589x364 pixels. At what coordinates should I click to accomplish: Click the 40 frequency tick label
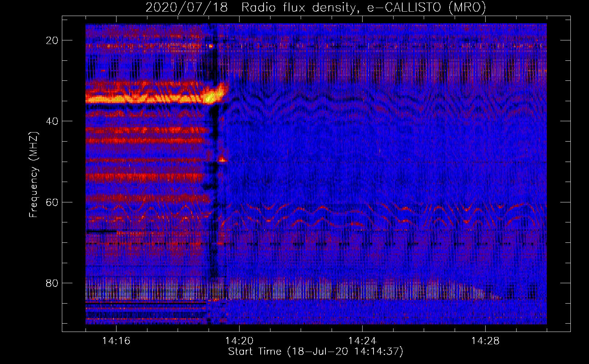pyautogui.click(x=52, y=121)
